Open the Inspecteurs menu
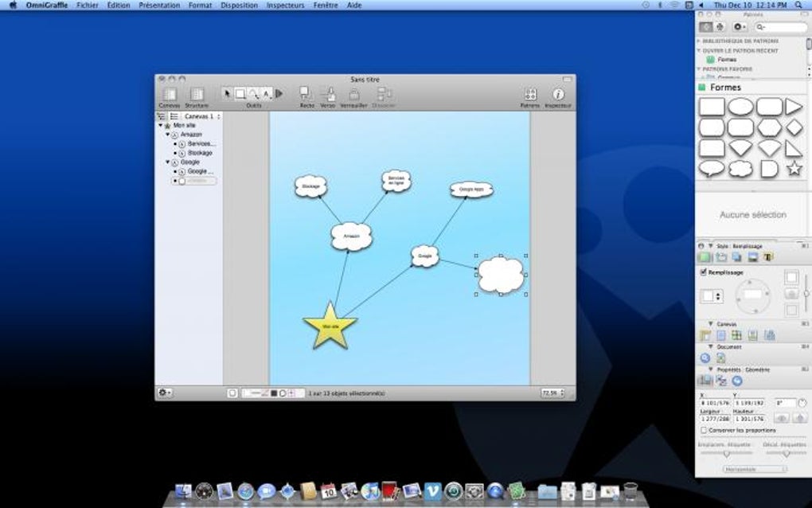The image size is (812, 508). click(x=285, y=6)
